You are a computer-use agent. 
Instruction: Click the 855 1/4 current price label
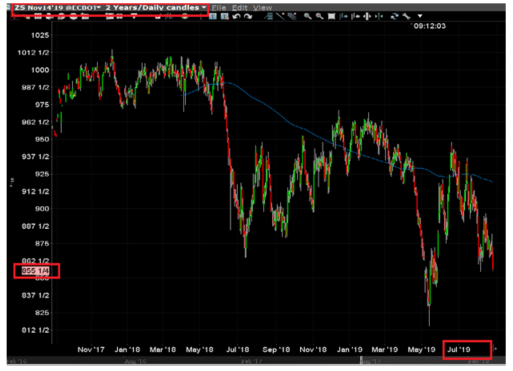click(x=36, y=271)
